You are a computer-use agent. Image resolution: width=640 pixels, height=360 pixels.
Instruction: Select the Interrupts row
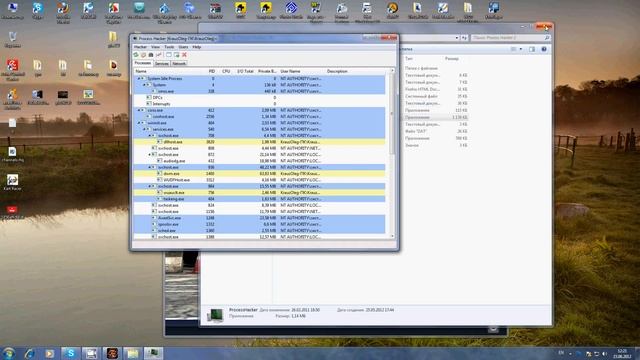[x=259, y=104]
